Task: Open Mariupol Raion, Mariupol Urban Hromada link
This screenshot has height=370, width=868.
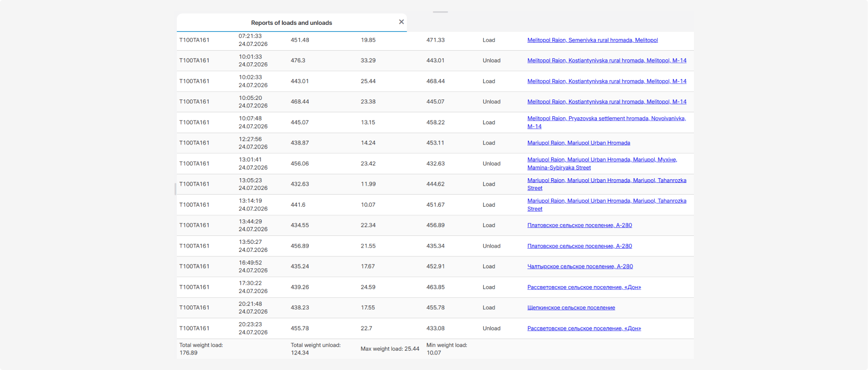Action: pos(579,143)
